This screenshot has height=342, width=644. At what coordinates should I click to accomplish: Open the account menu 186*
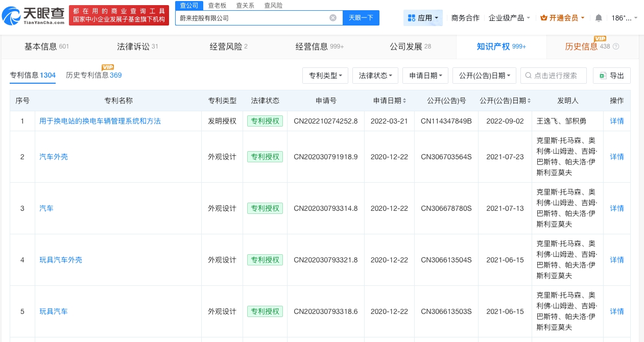[625, 18]
